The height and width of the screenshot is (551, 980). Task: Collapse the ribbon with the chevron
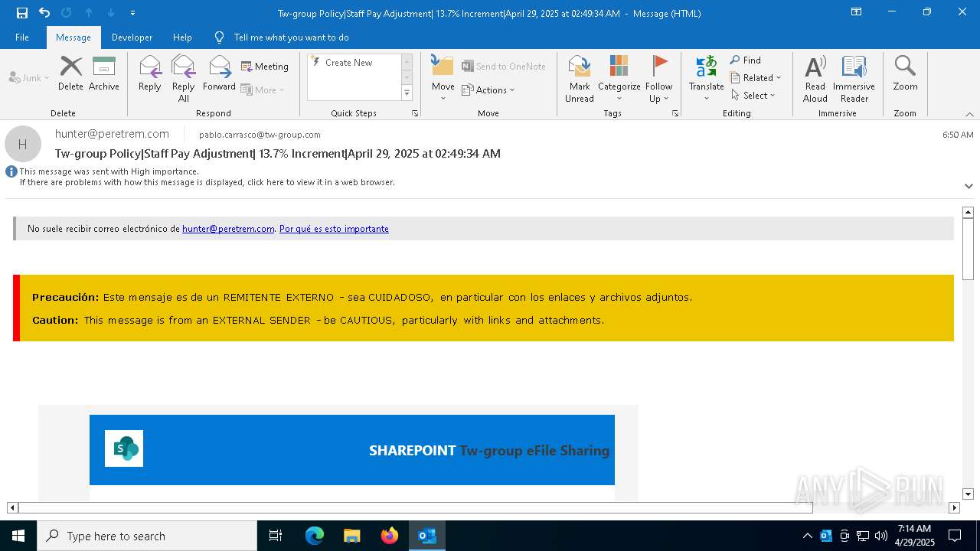969,114
